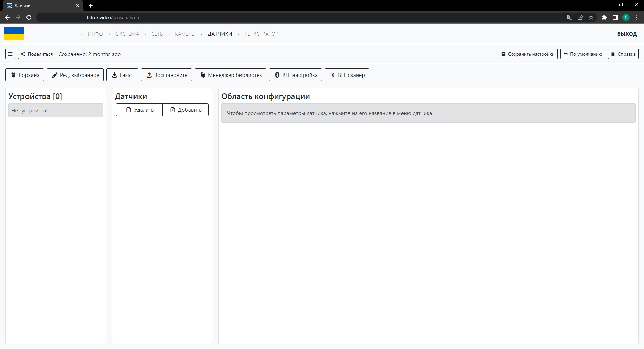This screenshot has height=349, width=644.
Task: Open the СЕТЬ tab
Action: point(157,34)
